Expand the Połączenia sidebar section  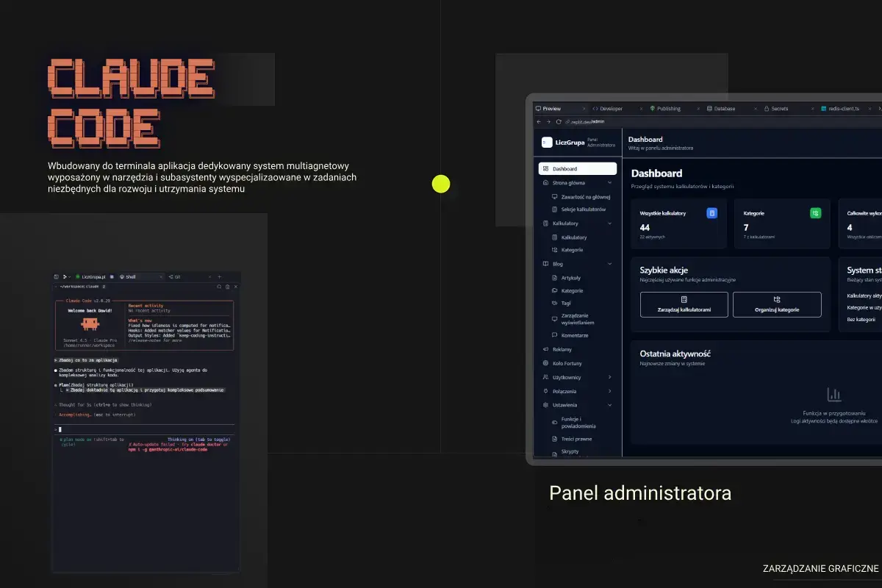point(609,391)
